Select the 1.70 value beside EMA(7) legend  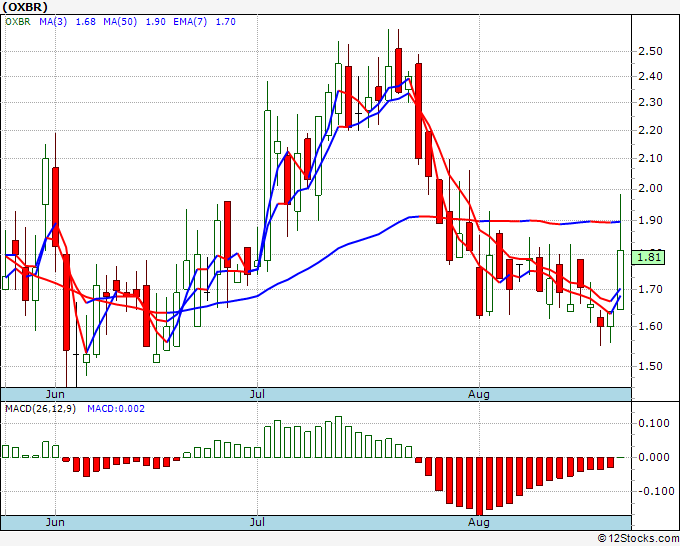click(226, 22)
